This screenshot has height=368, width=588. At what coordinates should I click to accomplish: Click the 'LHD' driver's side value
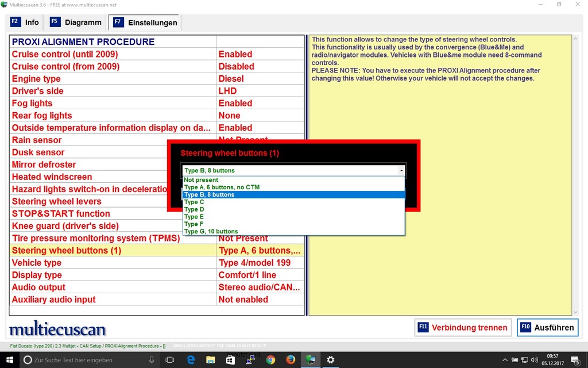[x=227, y=91]
